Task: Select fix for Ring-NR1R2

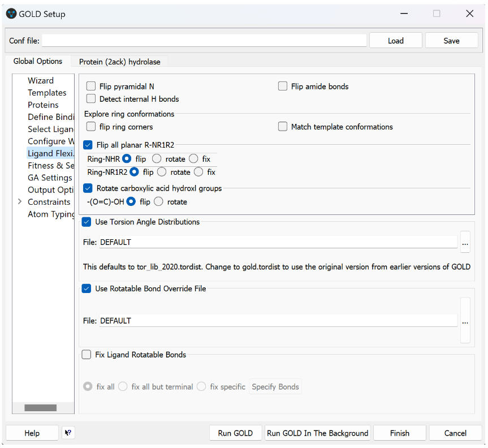Action: [198, 172]
